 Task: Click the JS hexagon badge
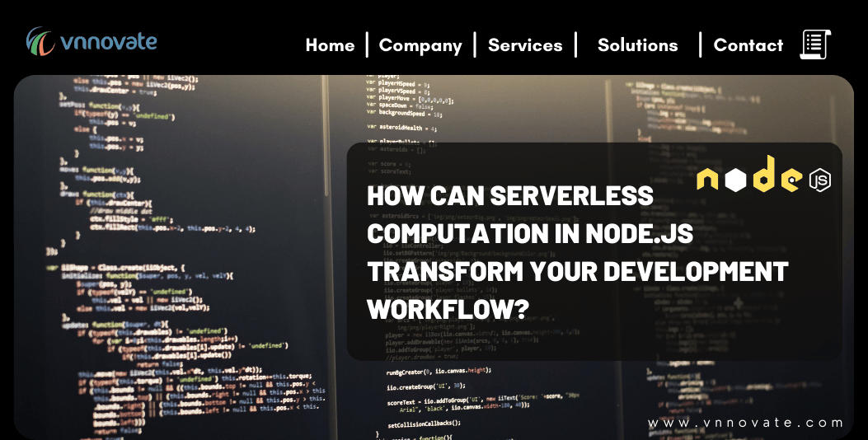point(819,179)
